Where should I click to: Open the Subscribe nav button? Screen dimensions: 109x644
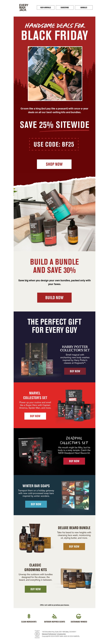coord(65,8)
